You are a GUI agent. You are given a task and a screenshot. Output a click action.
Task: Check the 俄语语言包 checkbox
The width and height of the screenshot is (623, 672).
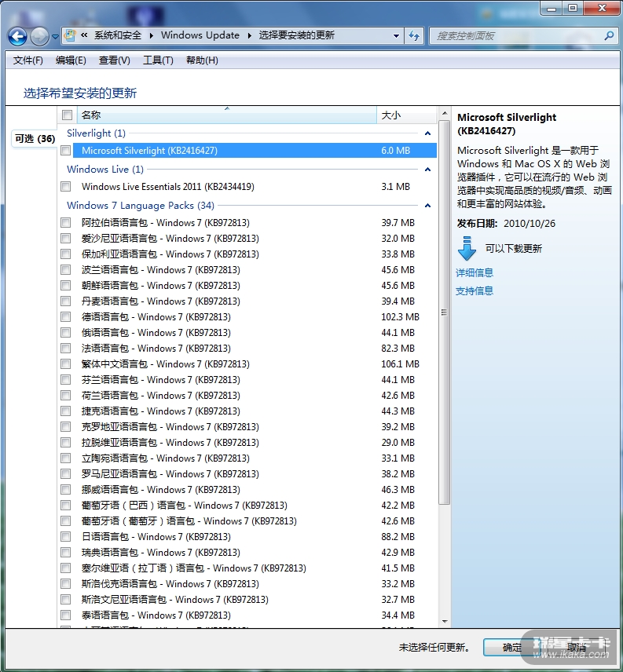[66, 333]
